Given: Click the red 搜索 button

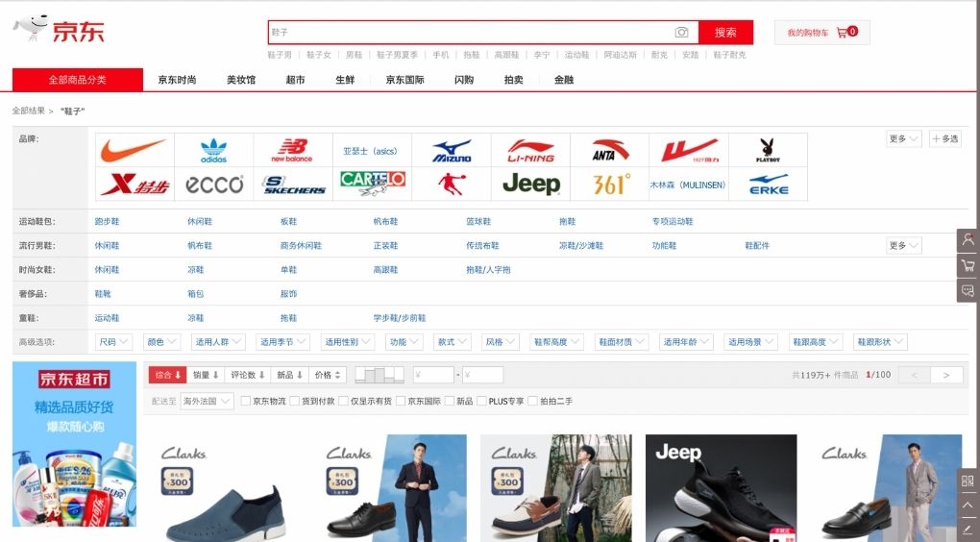Looking at the screenshot, I should [x=725, y=33].
